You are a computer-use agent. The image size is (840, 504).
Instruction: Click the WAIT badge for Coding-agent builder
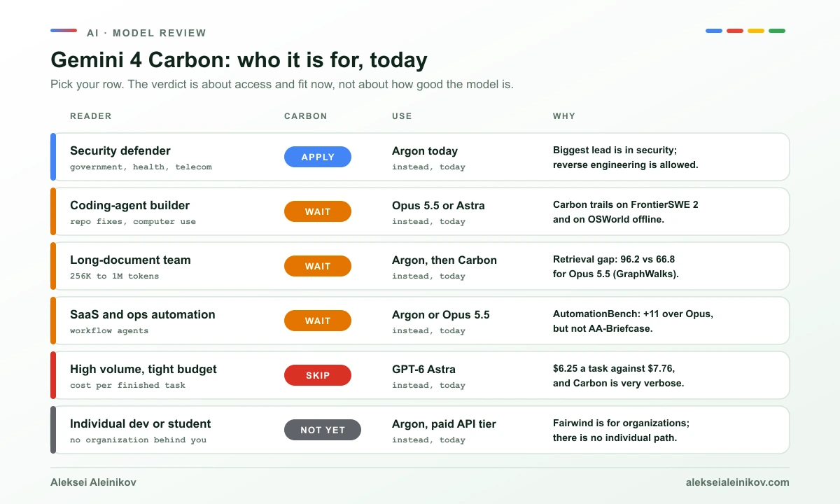[x=318, y=211]
